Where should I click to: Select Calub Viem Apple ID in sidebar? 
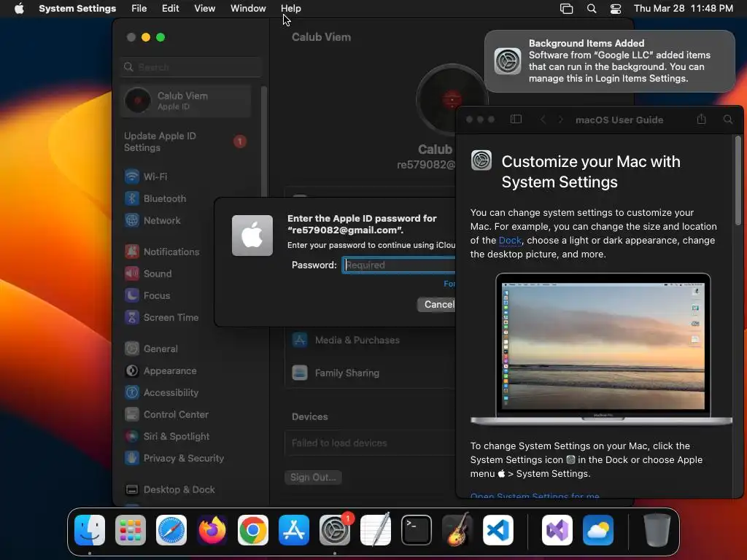click(x=186, y=101)
